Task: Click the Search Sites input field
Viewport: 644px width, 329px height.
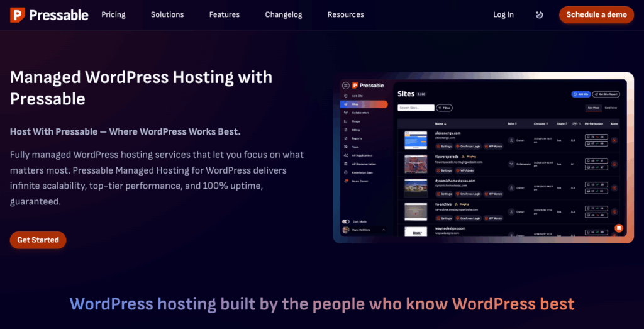Action: 416,108
